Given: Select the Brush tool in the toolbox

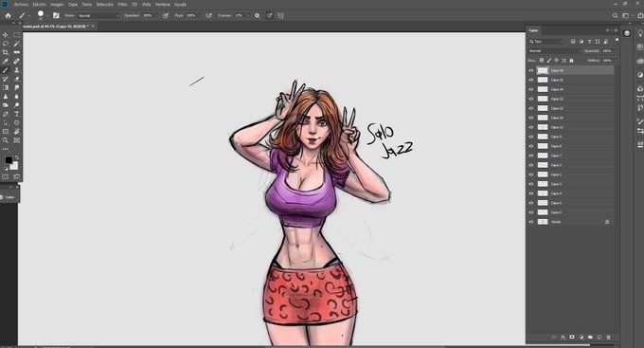Looking at the screenshot, I should [6, 70].
